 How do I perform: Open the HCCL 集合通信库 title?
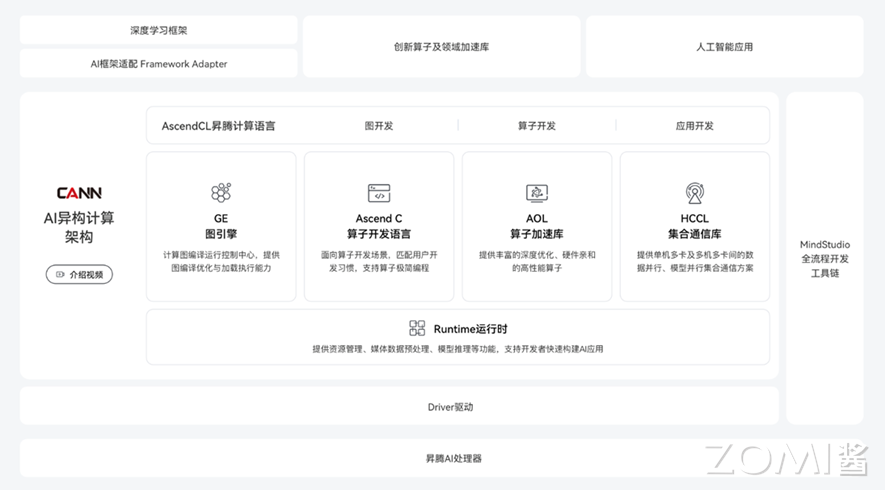tap(695, 226)
